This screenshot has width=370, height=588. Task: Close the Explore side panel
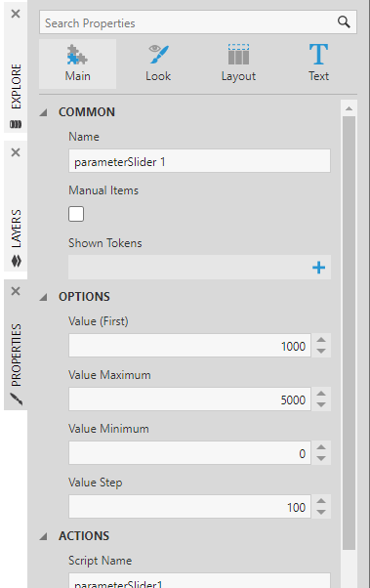point(16,14)
